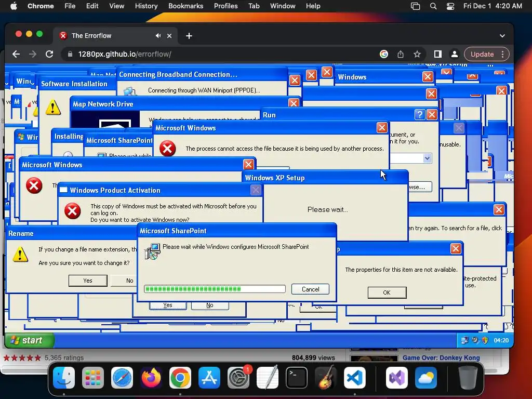Screen dimensions: 532x399
Task: Launch GarageBand from the Dock
Action: coord(326,378)
